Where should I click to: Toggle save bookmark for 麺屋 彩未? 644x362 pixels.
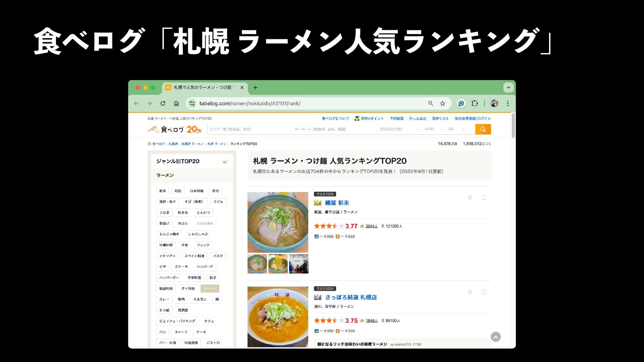point(484,198)
